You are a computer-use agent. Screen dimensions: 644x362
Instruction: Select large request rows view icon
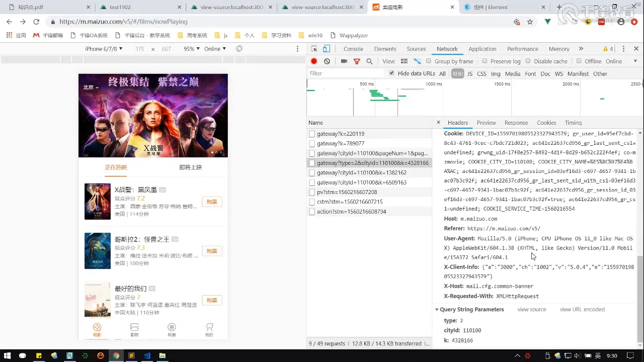pyautogui.click(x=404, y=61)
